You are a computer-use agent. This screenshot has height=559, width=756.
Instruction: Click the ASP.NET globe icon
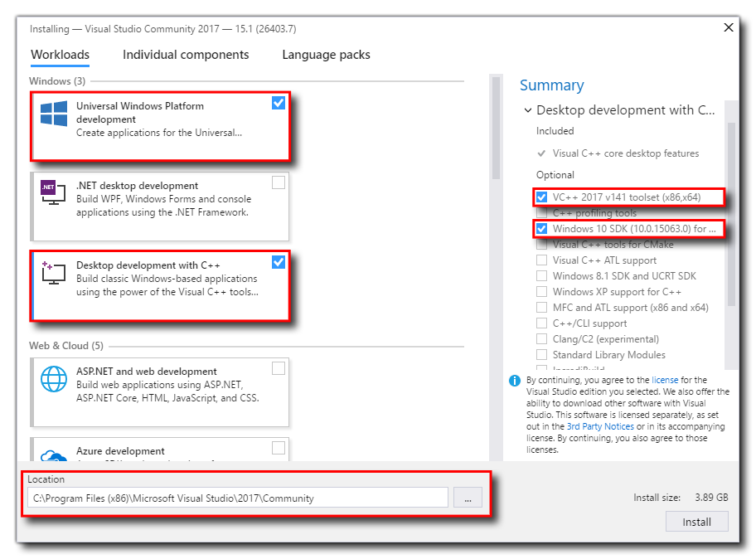click(54, 379)
